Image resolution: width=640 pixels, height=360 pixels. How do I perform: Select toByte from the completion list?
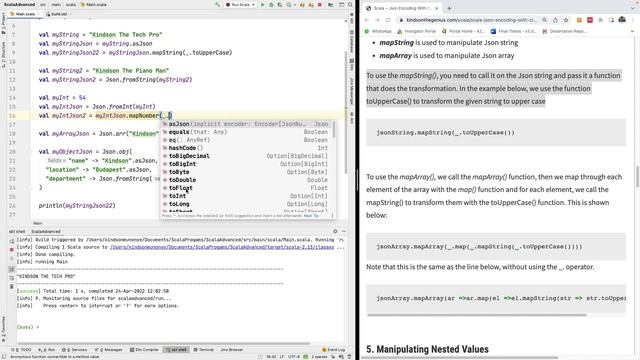coord(246,172)
